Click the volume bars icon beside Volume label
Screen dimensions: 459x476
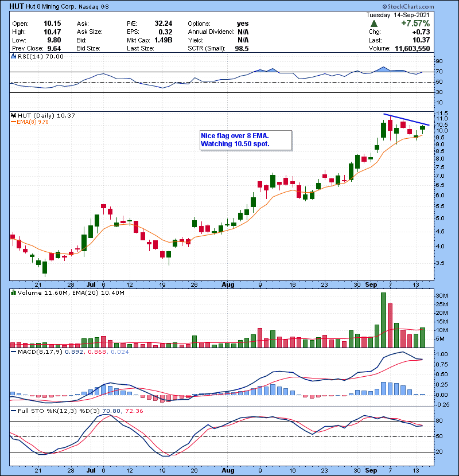13,292
